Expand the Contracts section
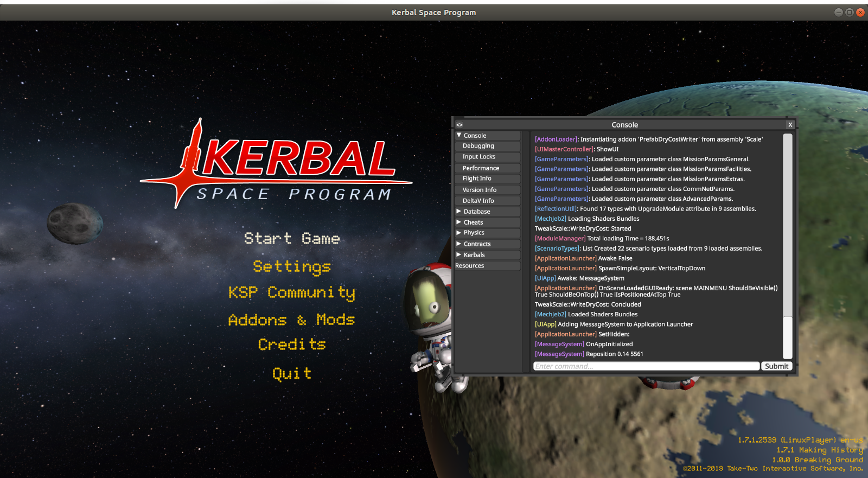The image size is (868, 478). pos(459,244)
